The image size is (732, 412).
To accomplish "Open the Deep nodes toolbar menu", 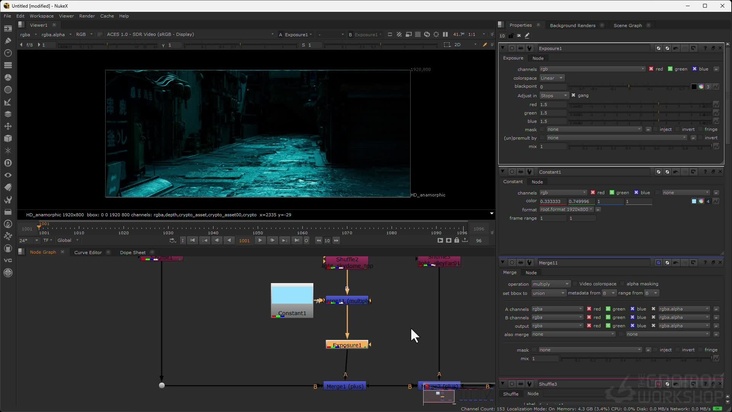I will coord(8,163).
